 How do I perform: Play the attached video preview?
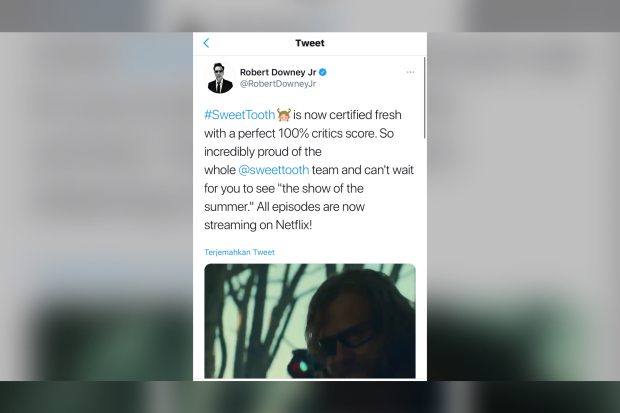click(310, 321)
